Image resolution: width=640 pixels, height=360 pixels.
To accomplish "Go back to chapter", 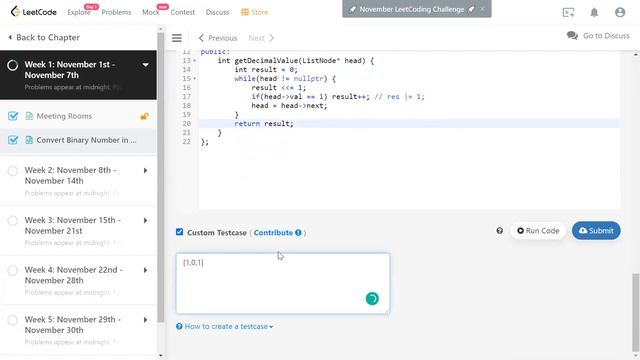I will (44, 37).
